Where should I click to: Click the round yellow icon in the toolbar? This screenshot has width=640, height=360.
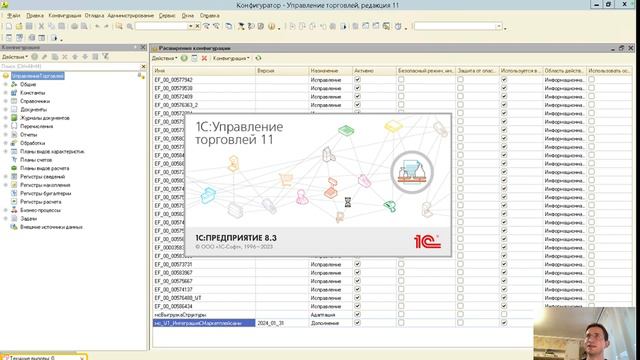[x=271, y=26]
